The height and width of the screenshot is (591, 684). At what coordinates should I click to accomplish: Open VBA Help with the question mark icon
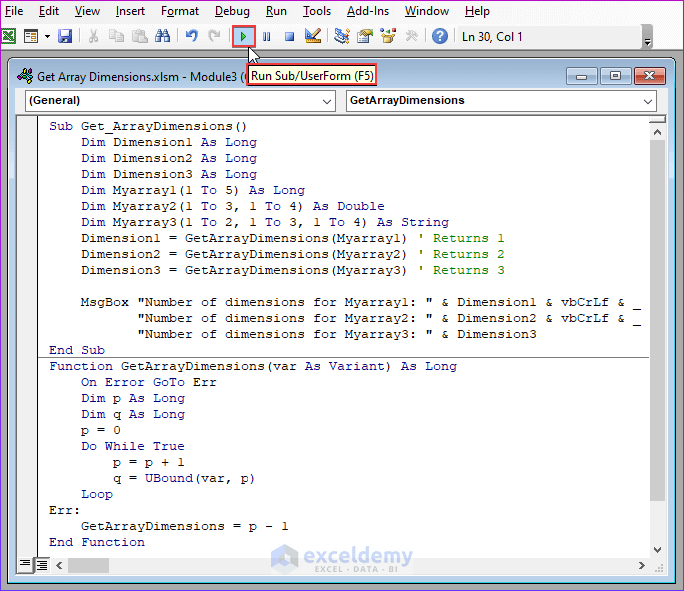pyautogui.click(x=440, y=36)
